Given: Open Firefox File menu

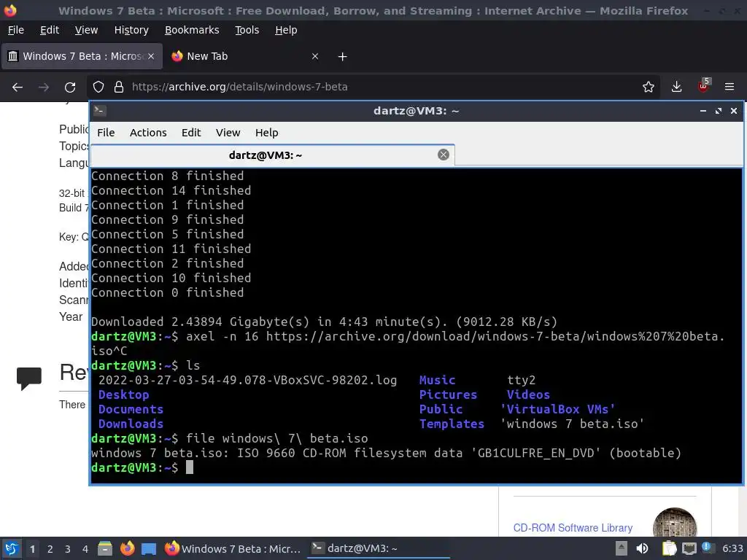Looking at the screenshot, I should point(16,30).
